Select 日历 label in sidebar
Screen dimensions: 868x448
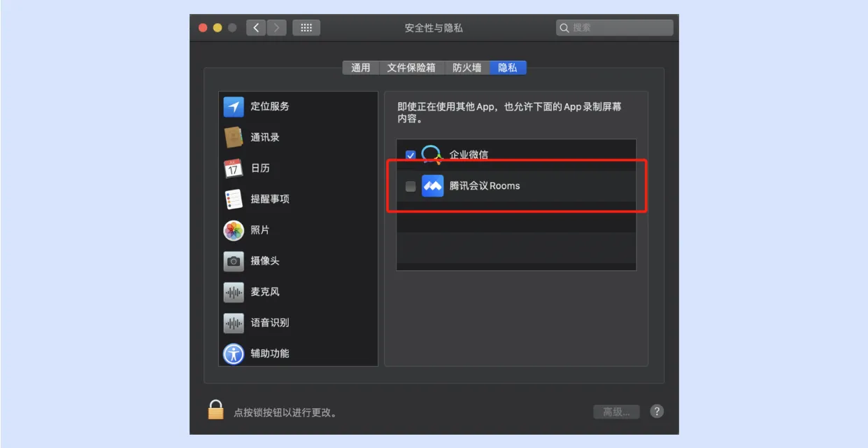(260, 168)
